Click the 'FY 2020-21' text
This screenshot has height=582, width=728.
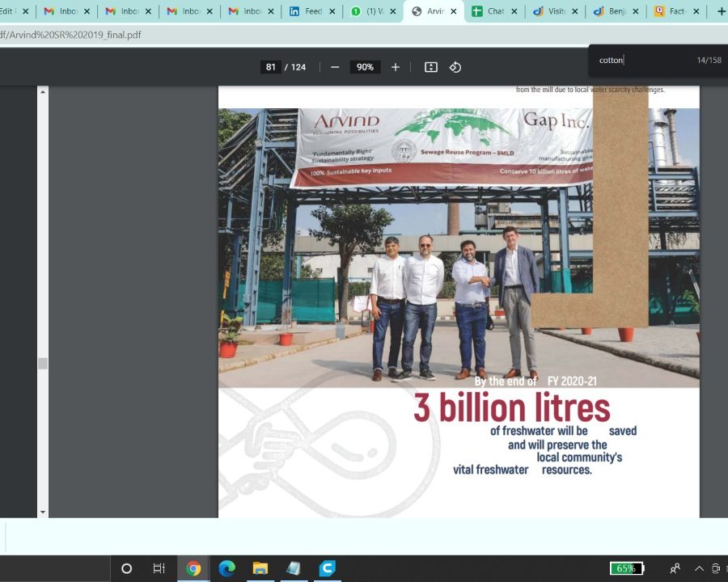coord(572,382)
